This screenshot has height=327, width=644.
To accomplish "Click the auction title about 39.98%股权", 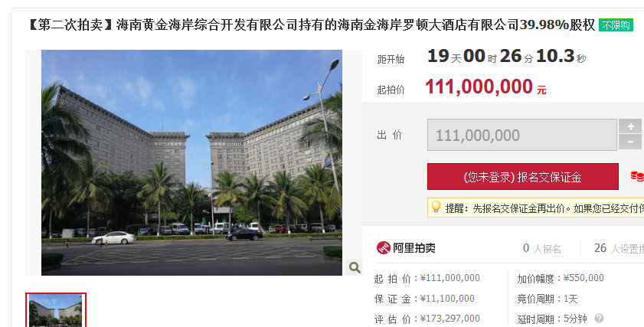I will (310, 25).
